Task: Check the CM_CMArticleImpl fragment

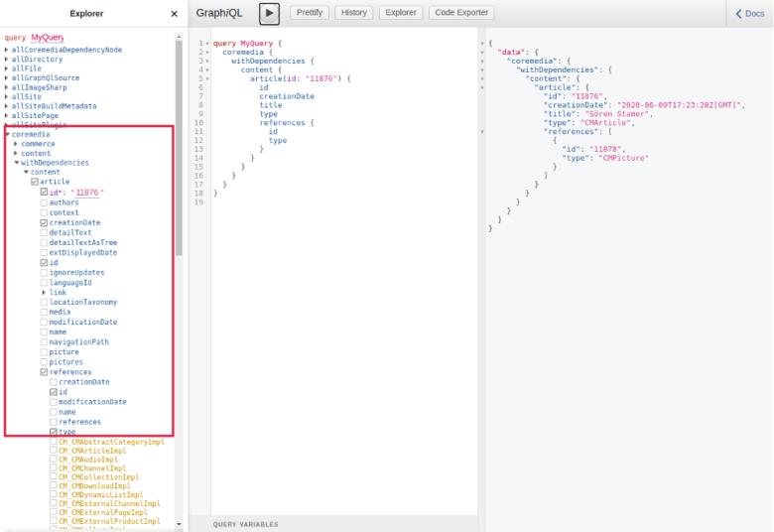Action: coord(54,451)
